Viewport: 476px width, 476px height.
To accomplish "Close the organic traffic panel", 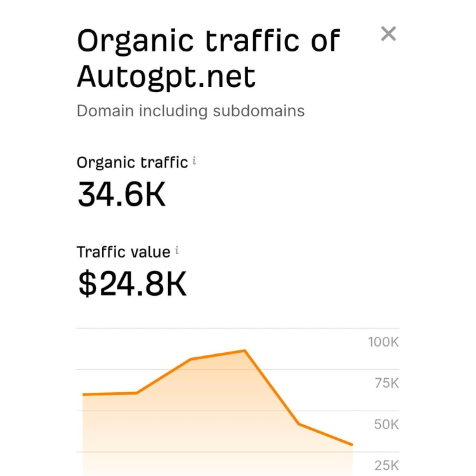I will 388,34.
